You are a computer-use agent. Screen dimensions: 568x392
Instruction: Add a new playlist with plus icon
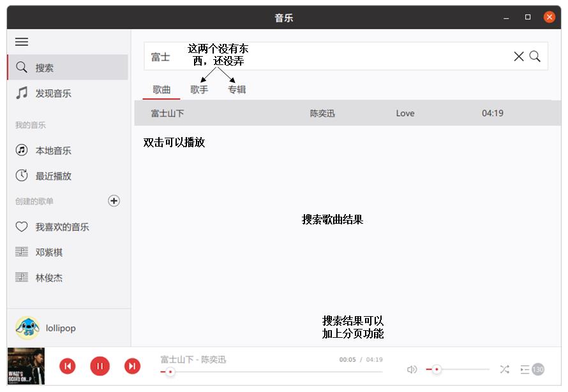click(114, 201)
